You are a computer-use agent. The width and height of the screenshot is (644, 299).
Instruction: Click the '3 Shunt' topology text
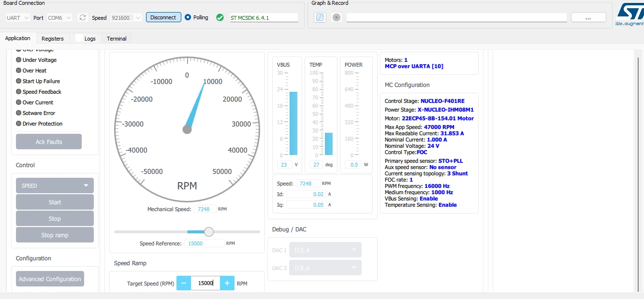[457, 173]
